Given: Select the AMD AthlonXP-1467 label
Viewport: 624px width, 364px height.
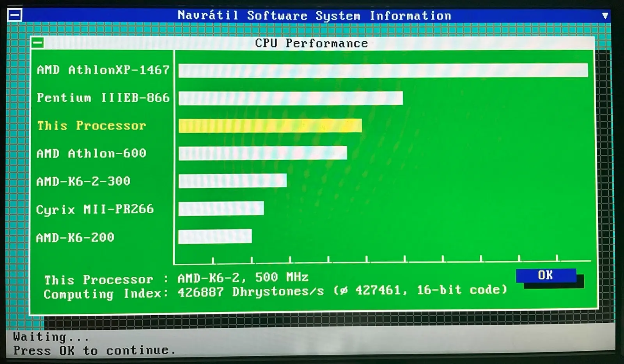Looking at the screenshot, I should [103, 70].
